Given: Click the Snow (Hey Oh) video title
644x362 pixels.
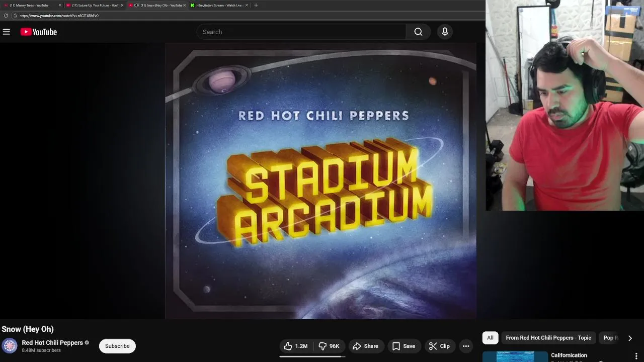Looking at the screenshot, I should pos(28,329).
